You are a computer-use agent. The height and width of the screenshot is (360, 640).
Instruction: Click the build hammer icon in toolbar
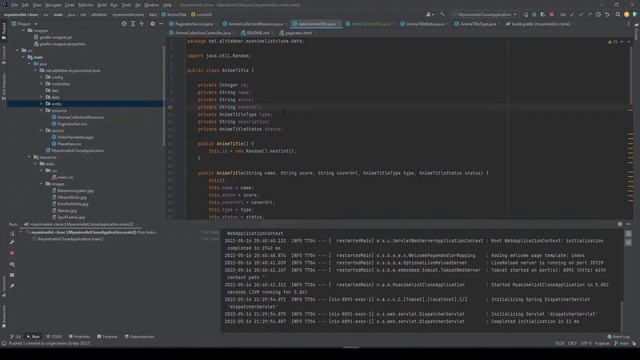(x=442, y=14)
